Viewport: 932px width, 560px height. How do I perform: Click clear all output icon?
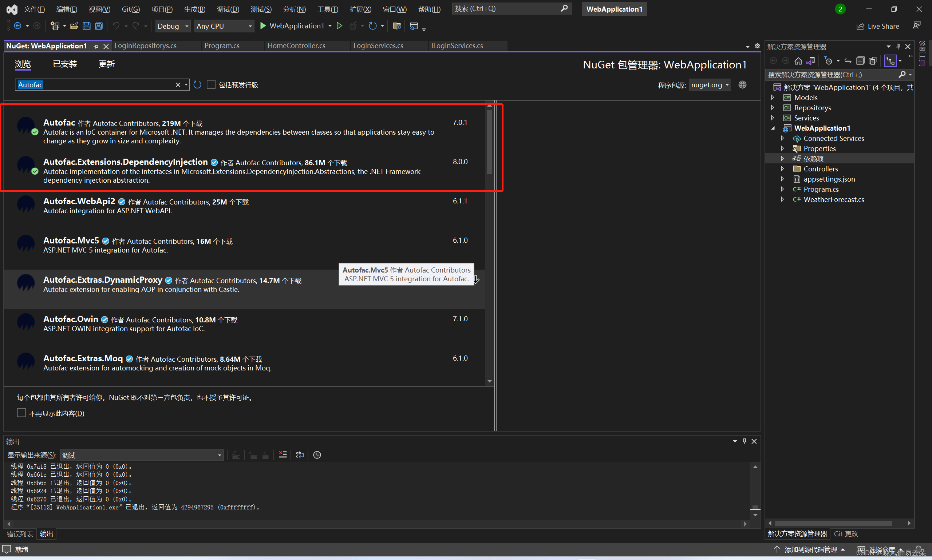(x=283, y=455)
